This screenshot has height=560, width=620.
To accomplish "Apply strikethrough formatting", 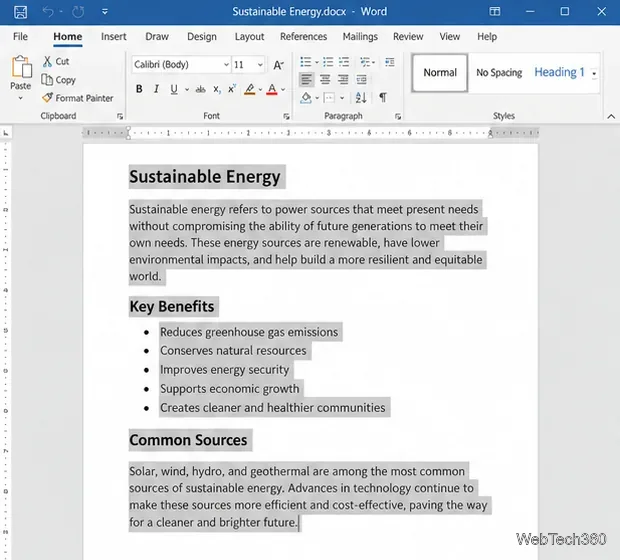I will click(x=200, y=89).
